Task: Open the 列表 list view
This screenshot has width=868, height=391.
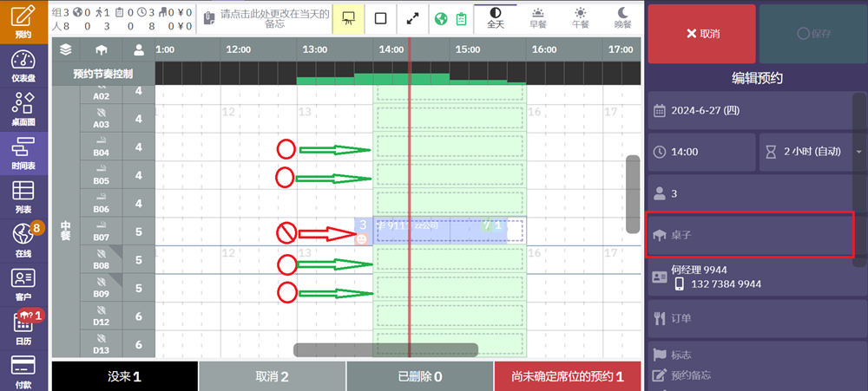Action: pos(23,198)
